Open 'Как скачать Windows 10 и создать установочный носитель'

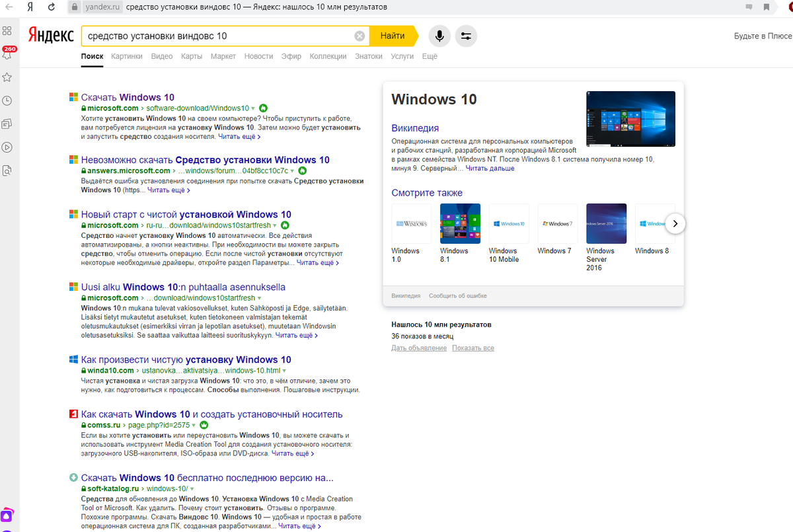211,414
